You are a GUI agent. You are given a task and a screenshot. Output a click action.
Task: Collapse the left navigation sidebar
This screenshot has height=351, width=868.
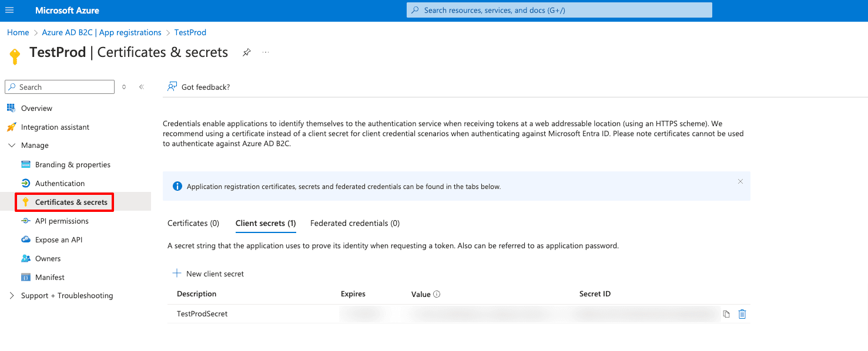click(141, 86)
